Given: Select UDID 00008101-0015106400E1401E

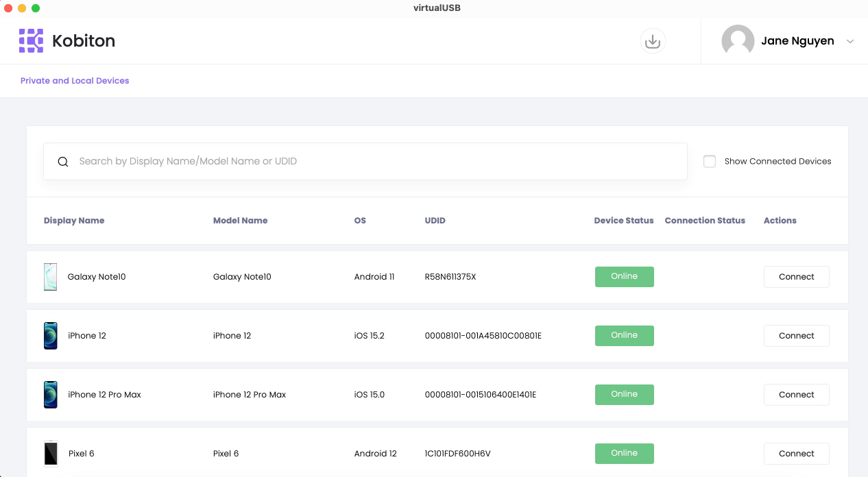Looking at the screenshot, I should point(481,395).
